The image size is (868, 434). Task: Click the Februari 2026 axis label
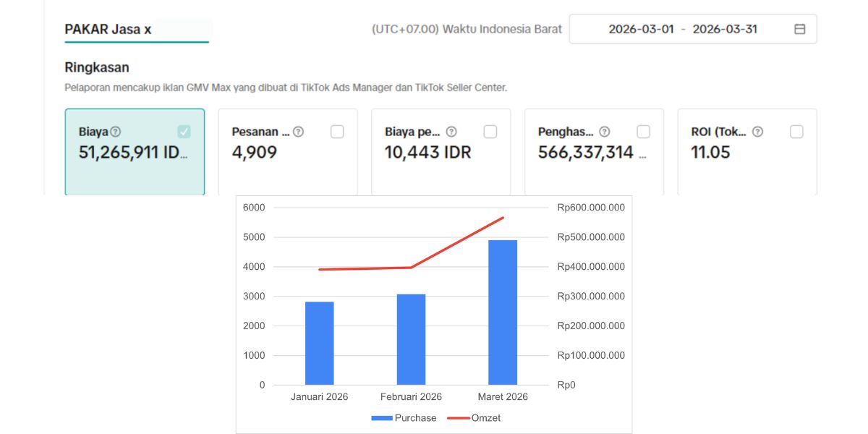pyautogui.click(x=411, y=396)
